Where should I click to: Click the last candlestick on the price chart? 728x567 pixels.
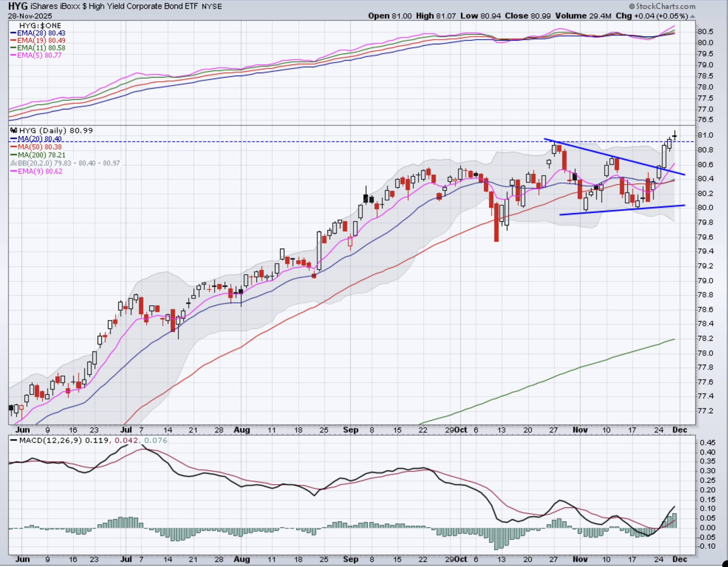click(675, 136)
